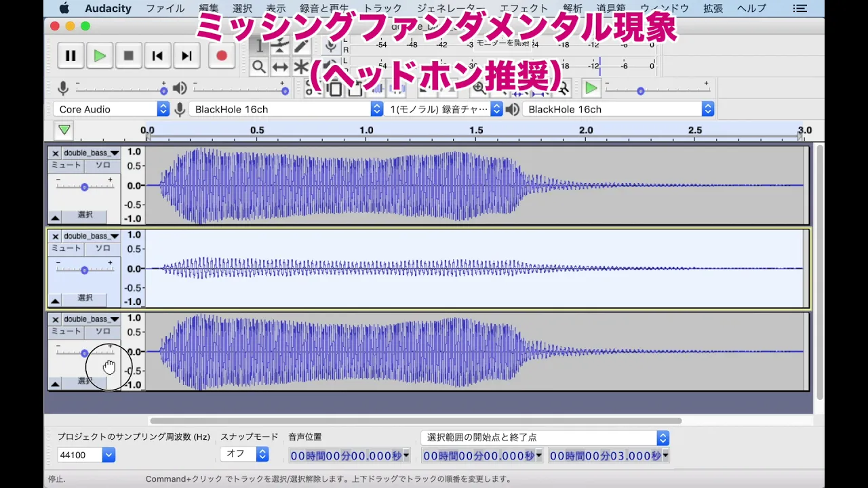Solo the first double_bass track
The width and height of the screenshot is (868, 488).
coord(102,165)
